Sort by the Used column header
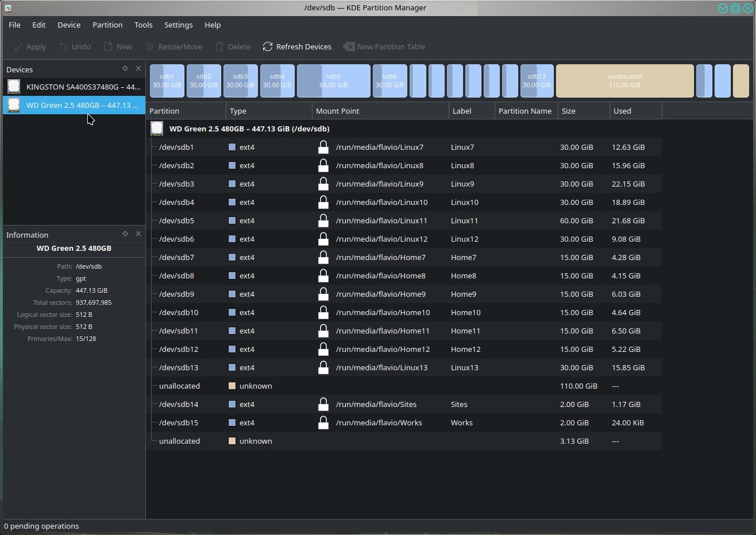 (x=622, y=111)
